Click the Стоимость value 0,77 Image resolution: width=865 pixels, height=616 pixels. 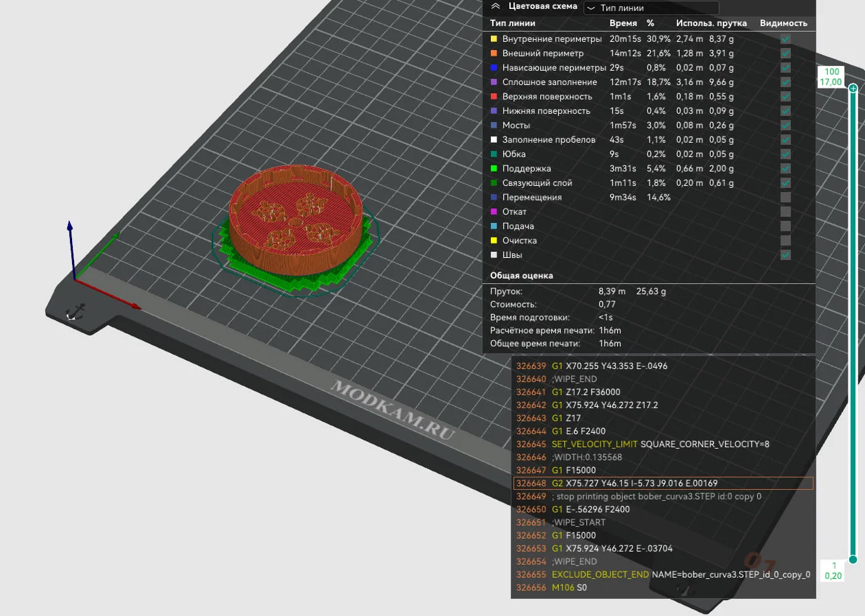click(x=607, y=305)
